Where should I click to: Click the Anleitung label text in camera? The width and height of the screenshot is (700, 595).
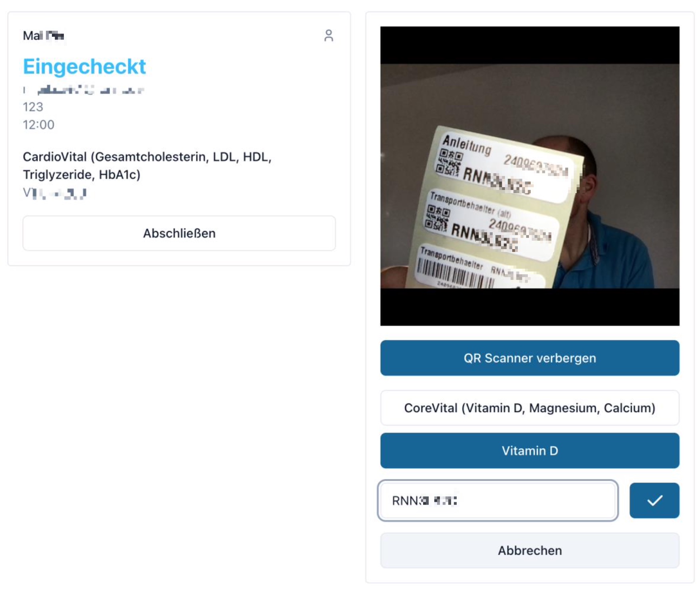point(467,145)
